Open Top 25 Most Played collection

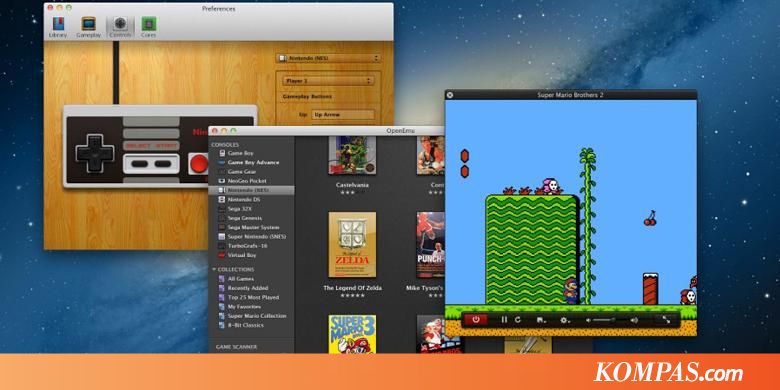pyautogui.click(x=251, y=297)
